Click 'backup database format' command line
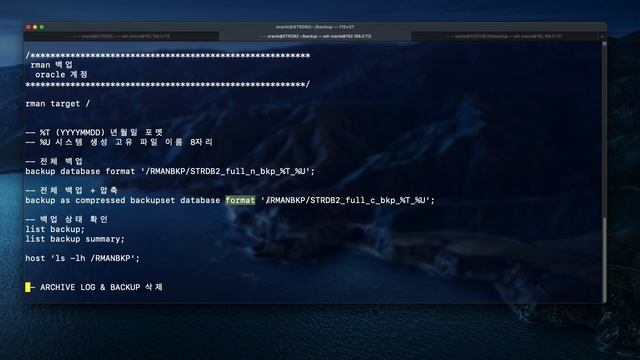Viewport: 640px width, 360px height. [170, 171]
